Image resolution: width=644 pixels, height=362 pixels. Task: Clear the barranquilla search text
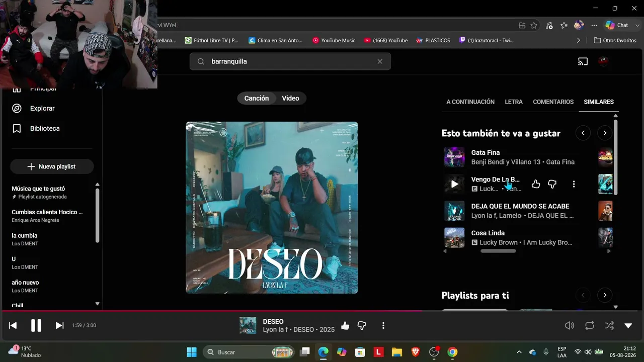coord(380,61)
